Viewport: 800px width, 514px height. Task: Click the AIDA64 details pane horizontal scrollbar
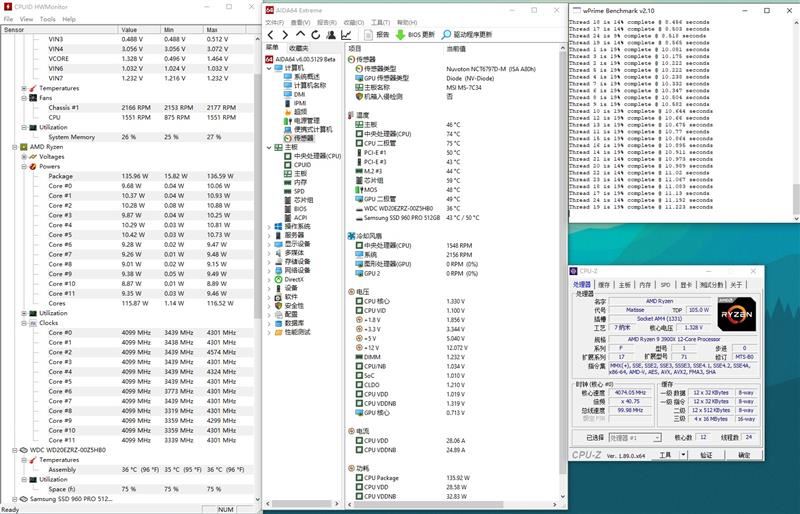click(x=454, y=504)
